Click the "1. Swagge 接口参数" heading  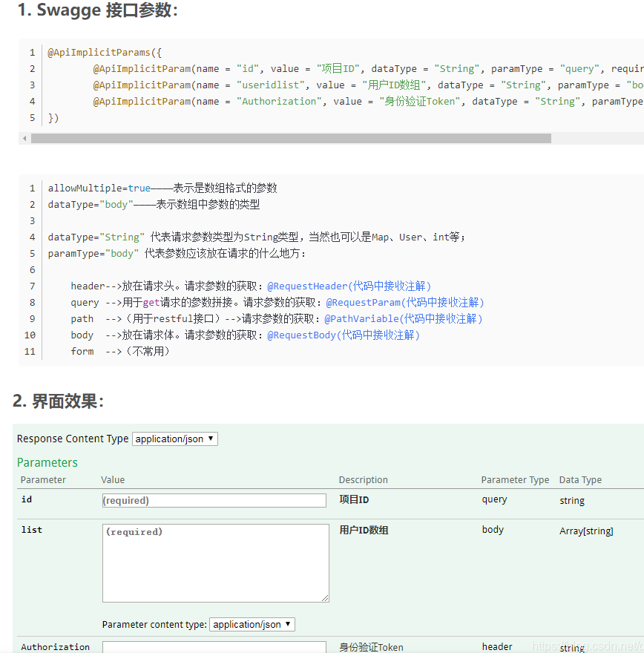tap(98, 10)
